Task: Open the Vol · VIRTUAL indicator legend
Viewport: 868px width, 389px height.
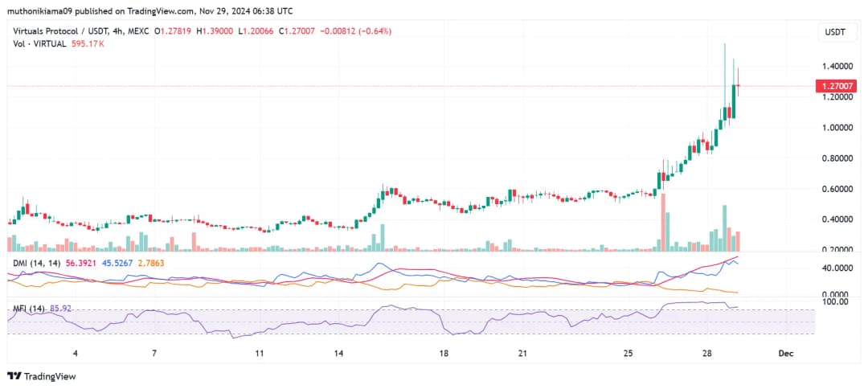Action: click(x=35, y=43)
